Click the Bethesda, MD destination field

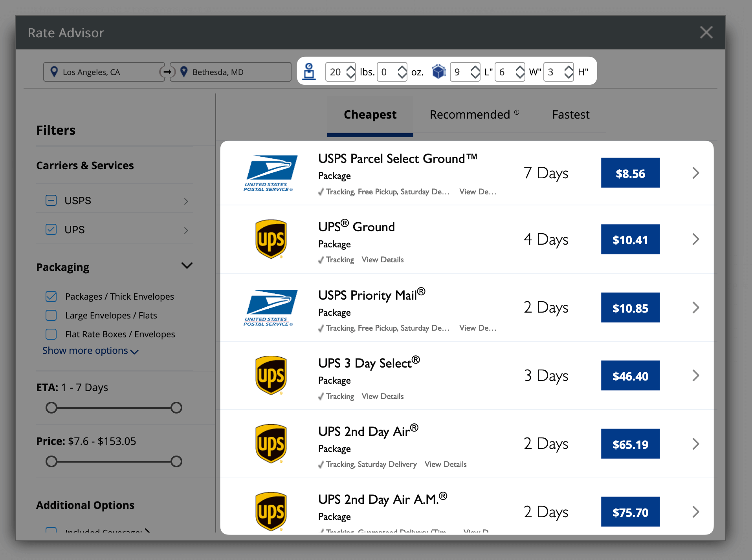point(231,72)
